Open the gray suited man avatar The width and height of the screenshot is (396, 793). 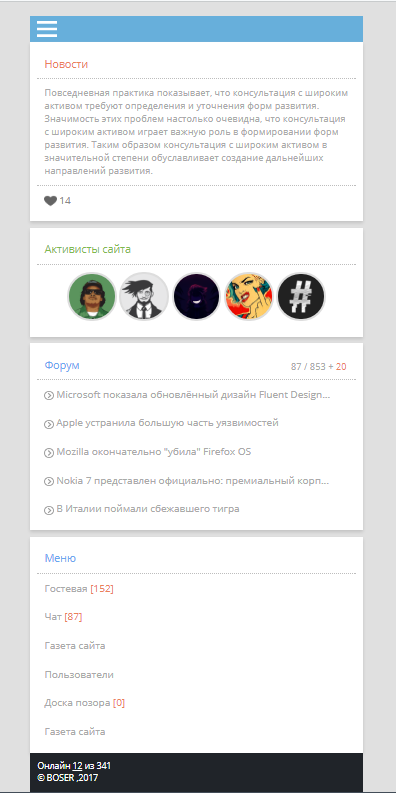click(144, 296)
